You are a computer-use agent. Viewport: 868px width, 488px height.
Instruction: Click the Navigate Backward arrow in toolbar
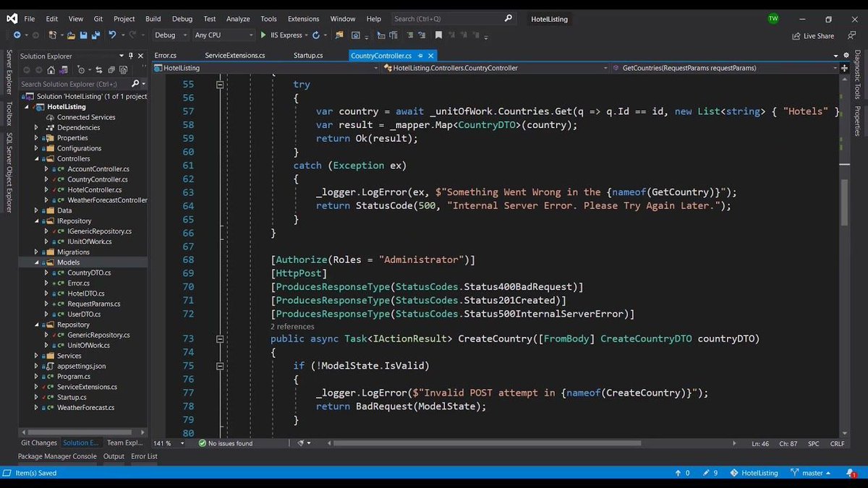pyautogui.click(x=16, y=35)
